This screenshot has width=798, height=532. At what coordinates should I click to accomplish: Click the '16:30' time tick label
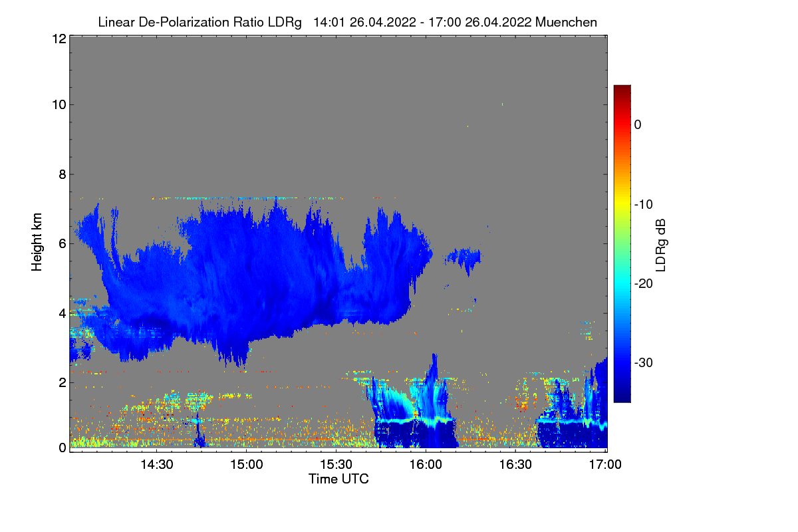click(516, 465)
